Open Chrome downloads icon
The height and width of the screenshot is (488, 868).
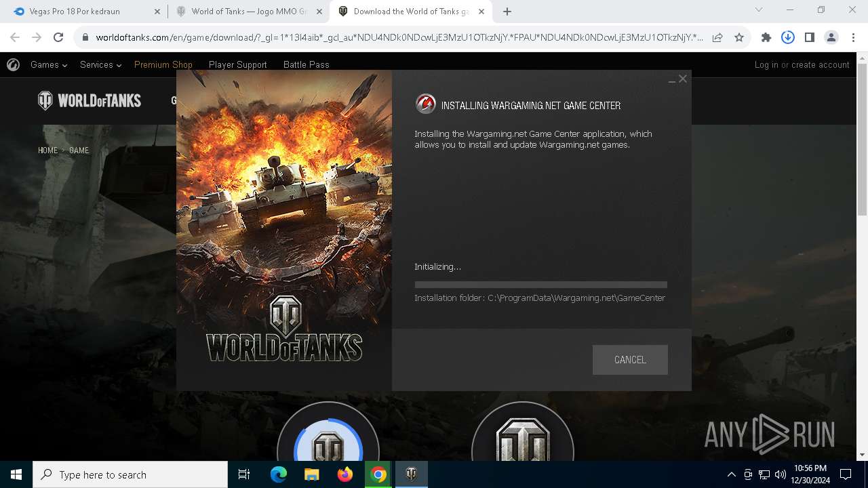788,38
